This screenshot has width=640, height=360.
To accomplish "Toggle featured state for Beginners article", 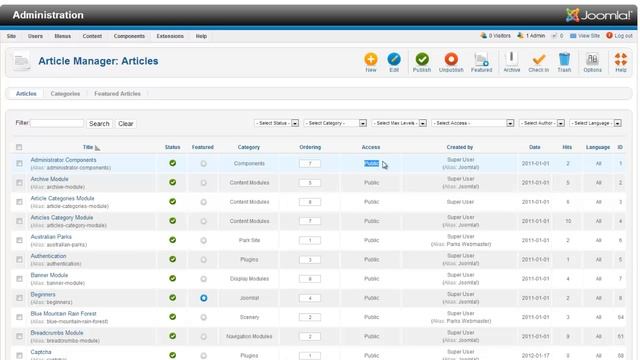I will [x=203, y=298].
